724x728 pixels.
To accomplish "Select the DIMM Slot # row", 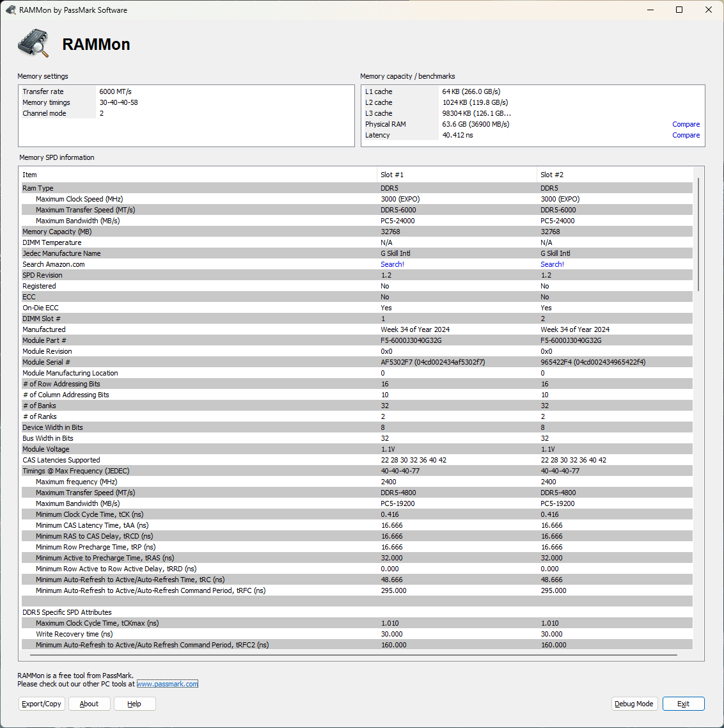I will click(357, 319).
